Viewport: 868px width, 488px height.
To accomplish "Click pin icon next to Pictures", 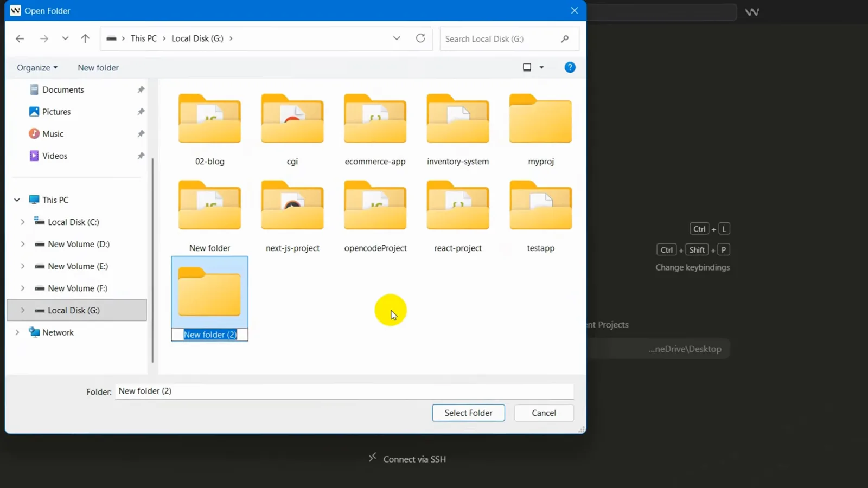I will coord(141,112).
